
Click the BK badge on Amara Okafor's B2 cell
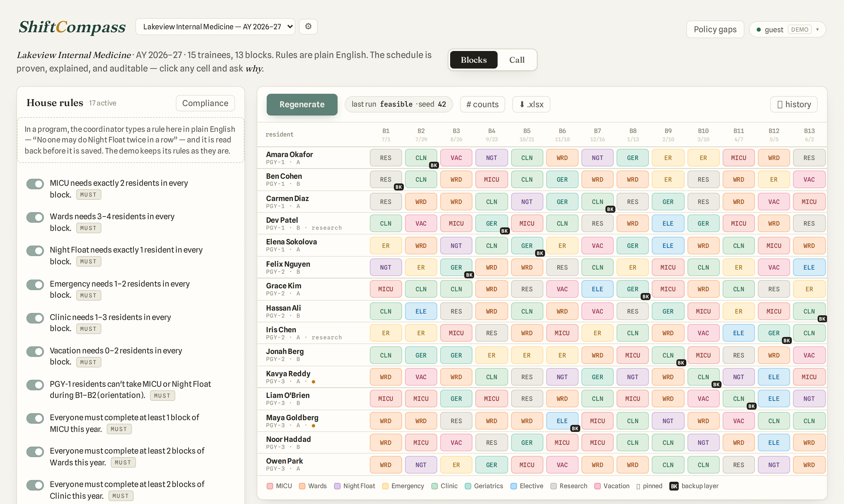[434, 165]
